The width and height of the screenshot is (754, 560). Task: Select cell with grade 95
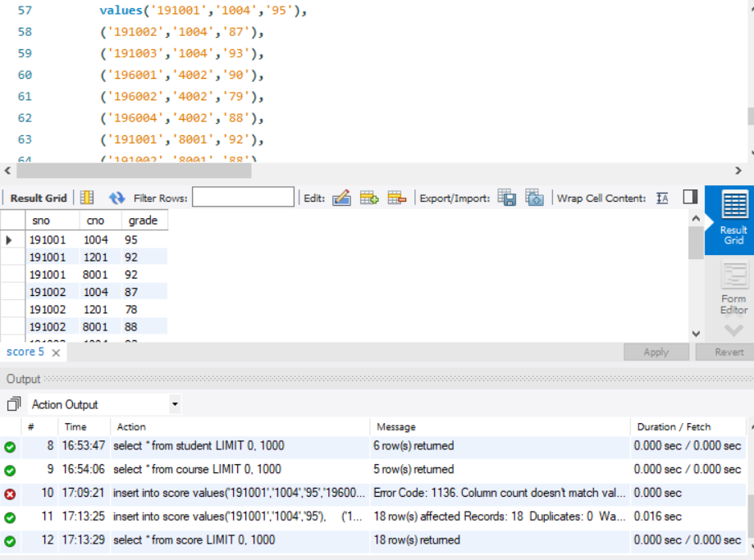(144, 240)
